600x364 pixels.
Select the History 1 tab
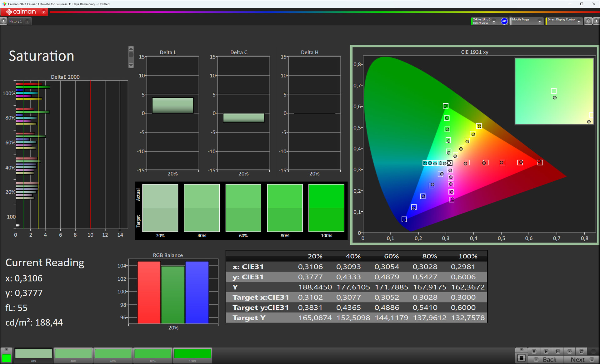15,21
